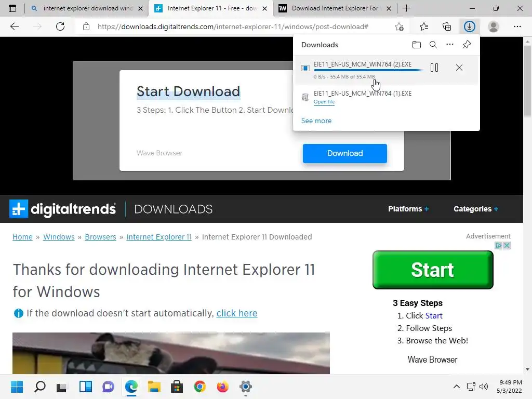
Task: Switch to Internet Explorer 11 - Free tab
Action: tap(211, 8)
